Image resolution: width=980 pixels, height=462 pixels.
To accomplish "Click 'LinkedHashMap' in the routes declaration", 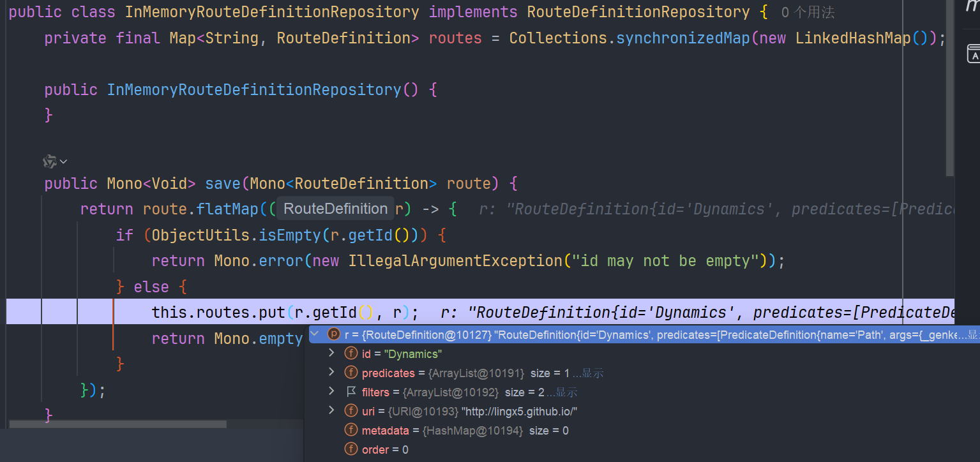I will (853, 38).
